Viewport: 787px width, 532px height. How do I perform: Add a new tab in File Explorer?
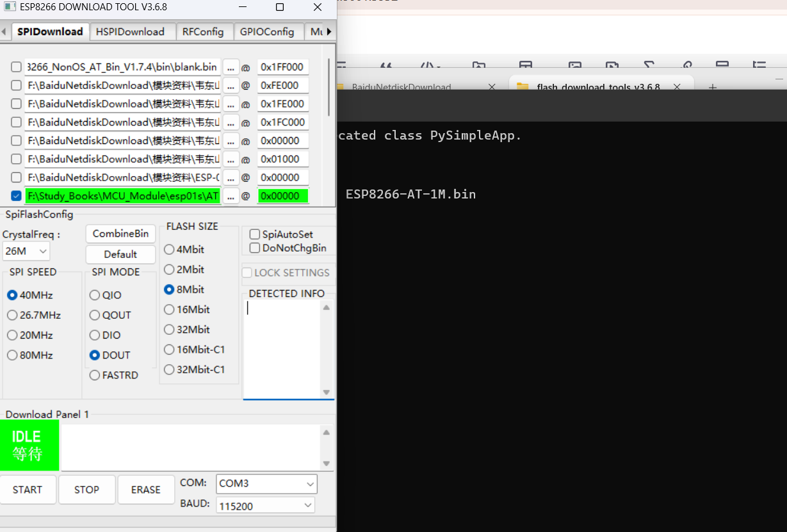tap(712, 87)
